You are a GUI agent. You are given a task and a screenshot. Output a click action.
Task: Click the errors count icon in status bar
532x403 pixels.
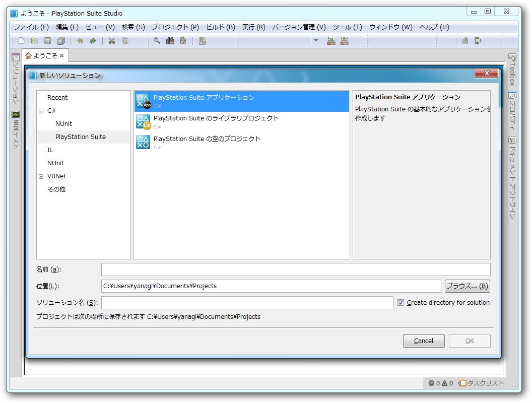click(432, 383)
